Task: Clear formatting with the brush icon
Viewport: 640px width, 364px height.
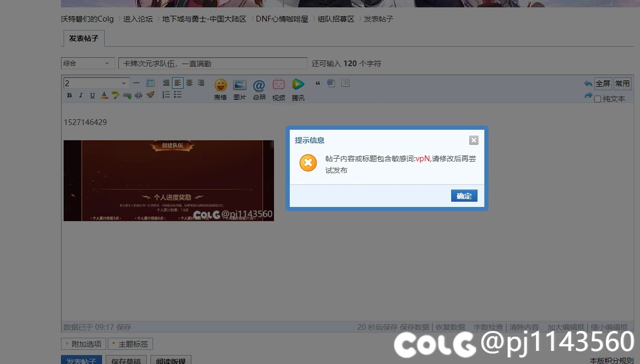Action: pyautogui.click(x=150, y=95)
